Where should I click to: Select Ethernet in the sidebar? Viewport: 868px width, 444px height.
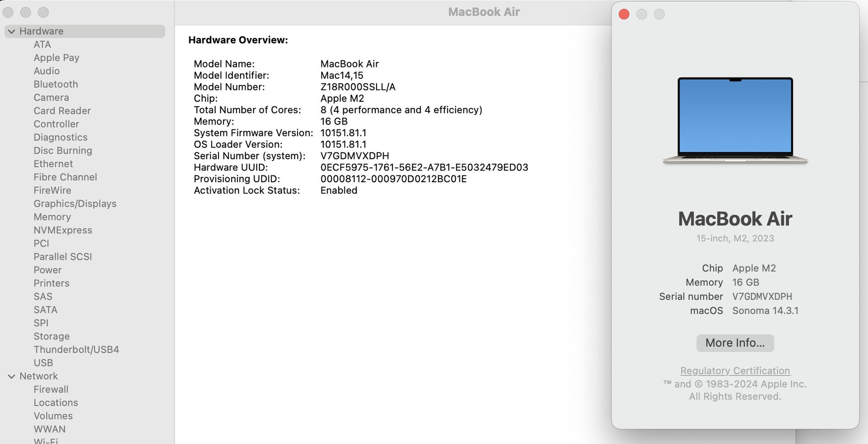pyautogui.click(x=53, y=164)
